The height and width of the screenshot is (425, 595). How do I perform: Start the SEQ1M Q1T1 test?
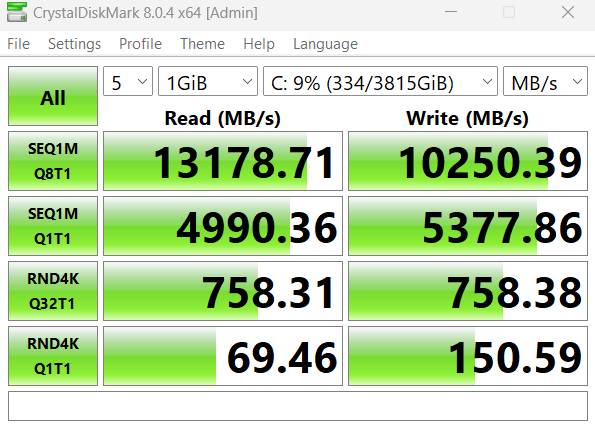tap(53, 226)
